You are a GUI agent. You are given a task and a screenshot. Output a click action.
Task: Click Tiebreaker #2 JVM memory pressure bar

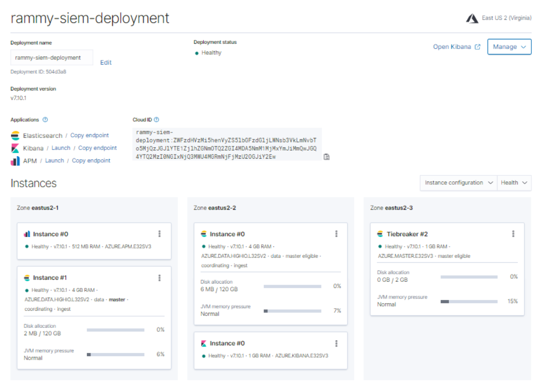click(x=469, y=302)
